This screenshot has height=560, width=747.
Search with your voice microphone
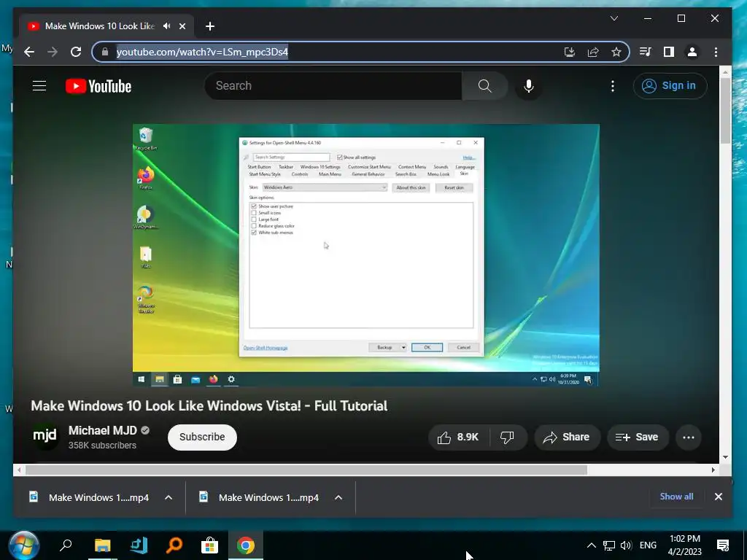point(528,86)
